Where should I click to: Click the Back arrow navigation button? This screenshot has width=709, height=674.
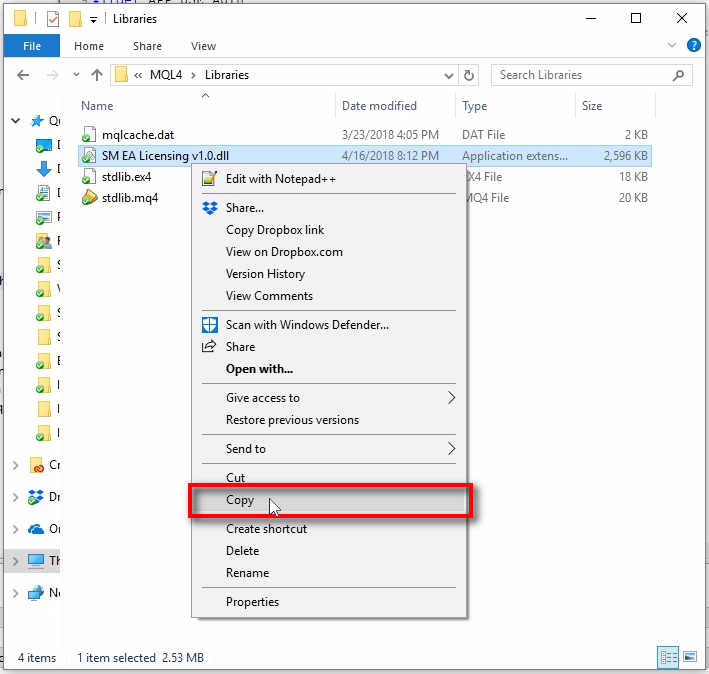click(x=24, y=75)
